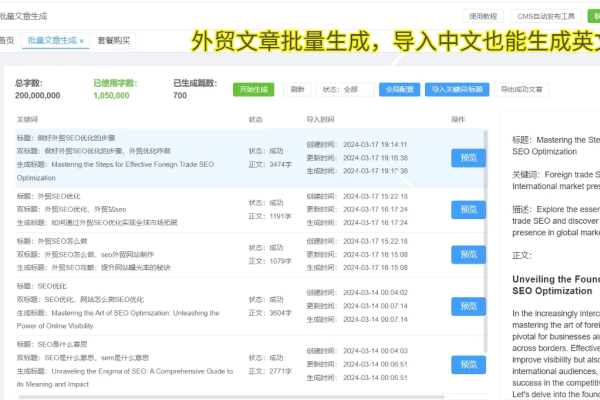Click the 批量文章生成 page title at top

(x=24, y=16)
